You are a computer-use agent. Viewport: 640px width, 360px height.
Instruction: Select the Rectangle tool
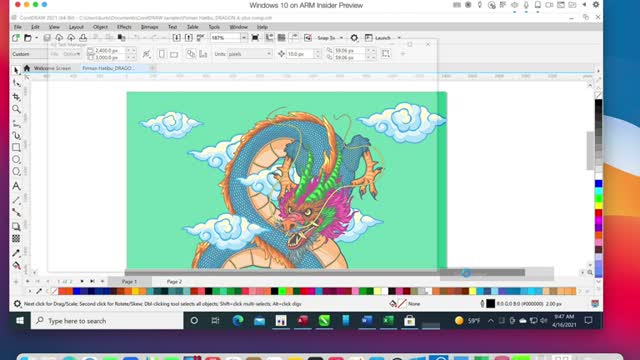click(16, 147)
